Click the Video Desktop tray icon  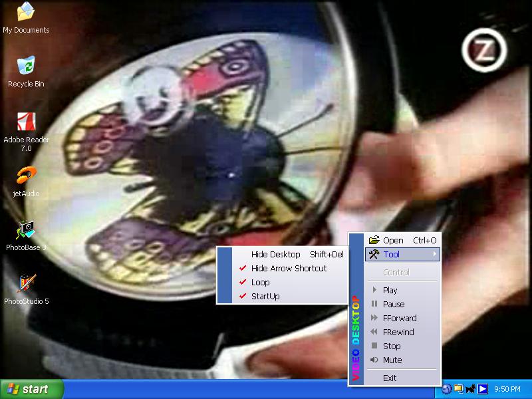[x=483, y=389]
